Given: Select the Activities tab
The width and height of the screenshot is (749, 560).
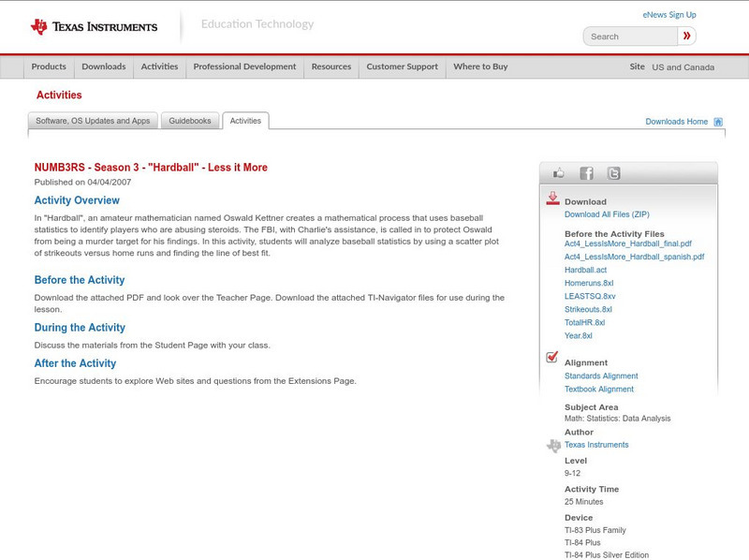Looking at the screenshot, I should point(245,121).
